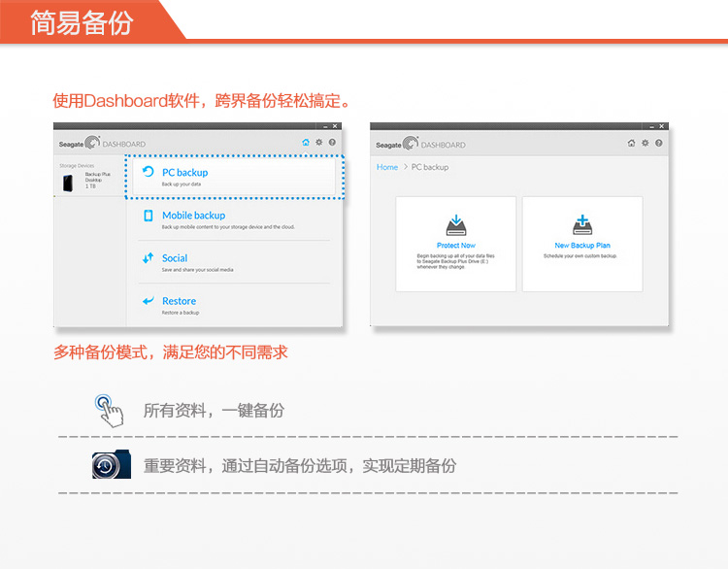Click the Home icon in the PC backup window toolbar
This screenshot has width=728, height=569.
631,143
